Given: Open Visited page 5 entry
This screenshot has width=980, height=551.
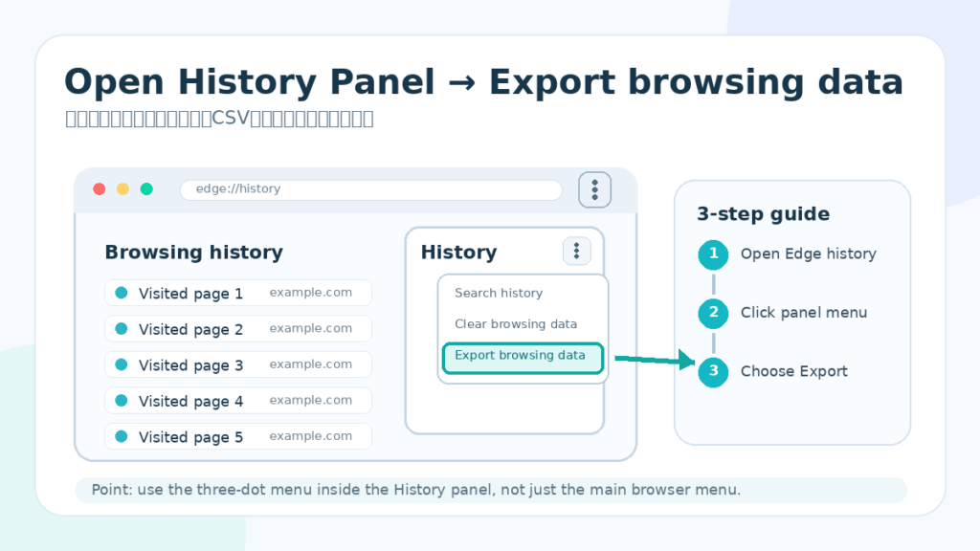Looking at the screenshot, I should tap(238, 436).
